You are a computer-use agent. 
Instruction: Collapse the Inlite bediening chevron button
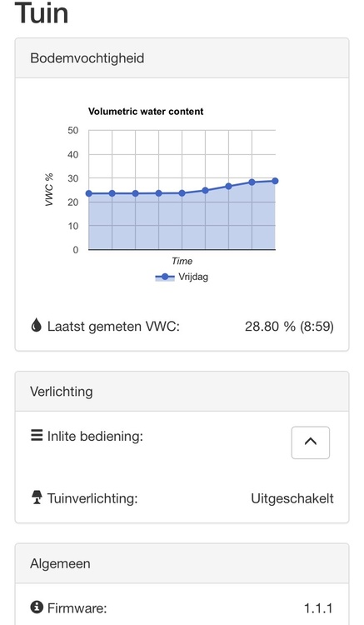(x=310, y=442)
